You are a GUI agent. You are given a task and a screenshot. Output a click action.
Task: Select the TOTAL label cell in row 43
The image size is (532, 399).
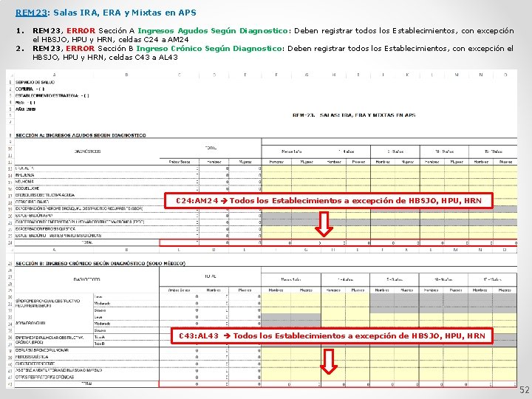87,383
